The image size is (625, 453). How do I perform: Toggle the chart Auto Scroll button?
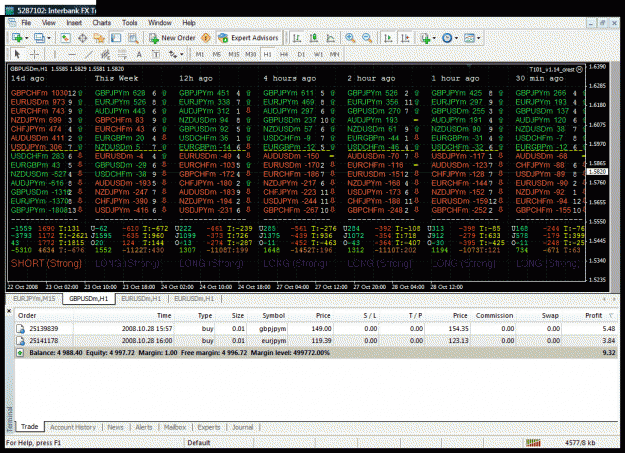[x=387, y=38]
